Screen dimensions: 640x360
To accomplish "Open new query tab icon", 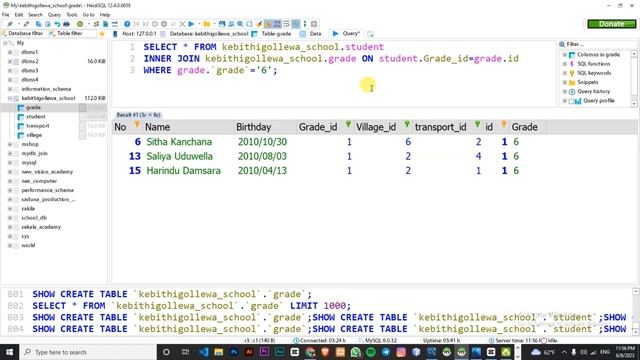I will [x=370, y=33].
